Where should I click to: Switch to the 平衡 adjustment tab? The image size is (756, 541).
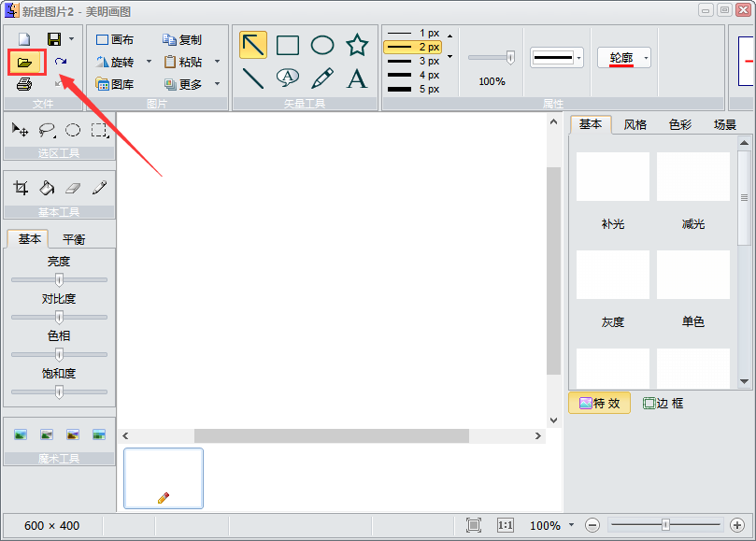74,238
